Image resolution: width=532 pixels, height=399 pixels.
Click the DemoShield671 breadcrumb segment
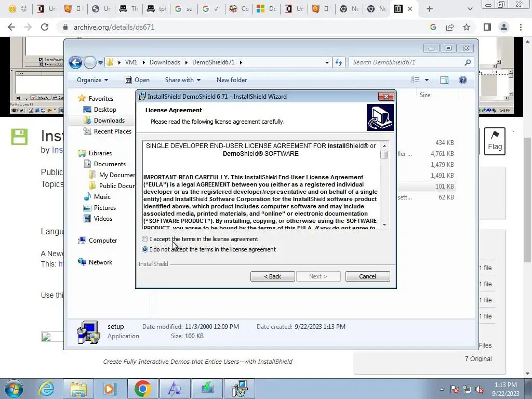[x=213, y=62]
